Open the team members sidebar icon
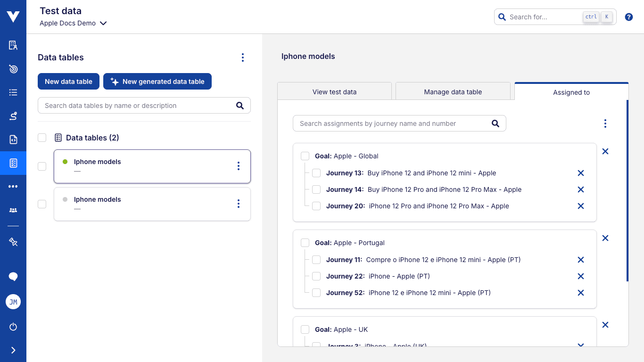 pyautogui.click(x=13, y=210)
